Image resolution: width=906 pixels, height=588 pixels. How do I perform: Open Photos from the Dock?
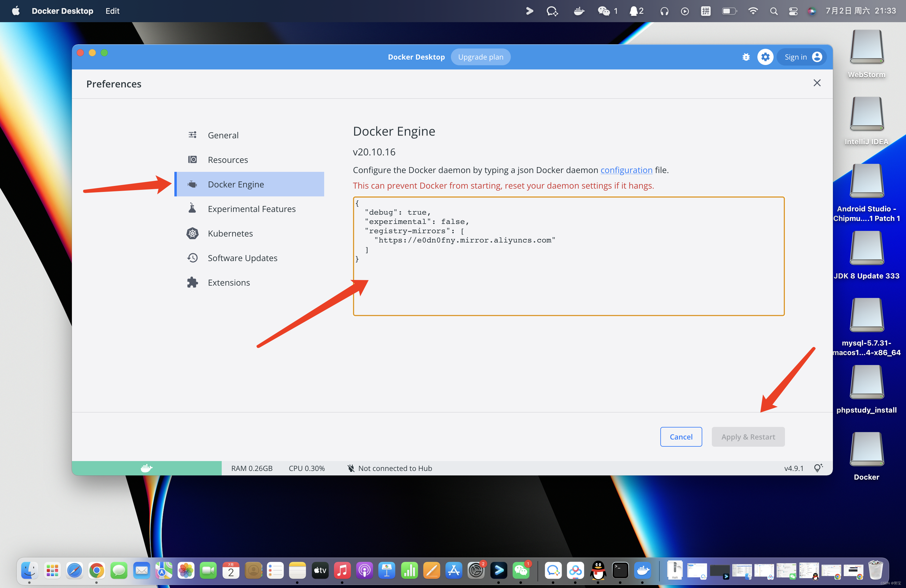186,571
